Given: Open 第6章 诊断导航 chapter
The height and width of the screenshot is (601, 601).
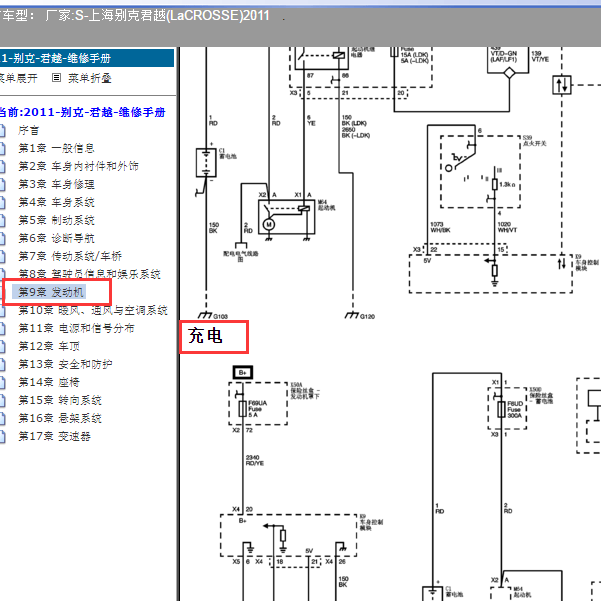Looking at the screenshot, I should [x=56, y=238].
